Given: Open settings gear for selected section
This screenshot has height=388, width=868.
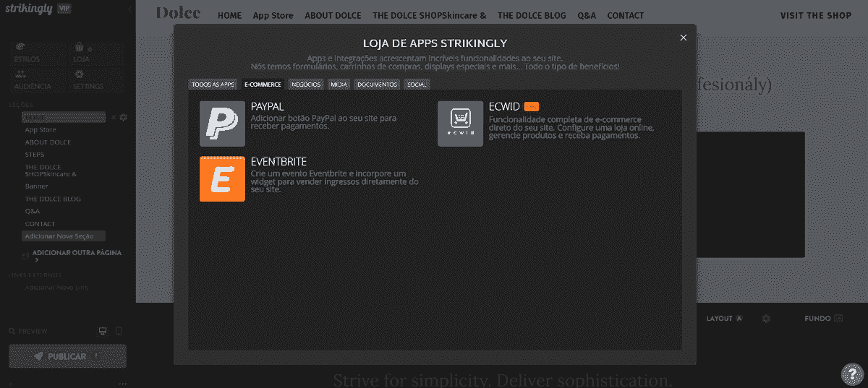Looking at the screenshot, I should (124, 117).
